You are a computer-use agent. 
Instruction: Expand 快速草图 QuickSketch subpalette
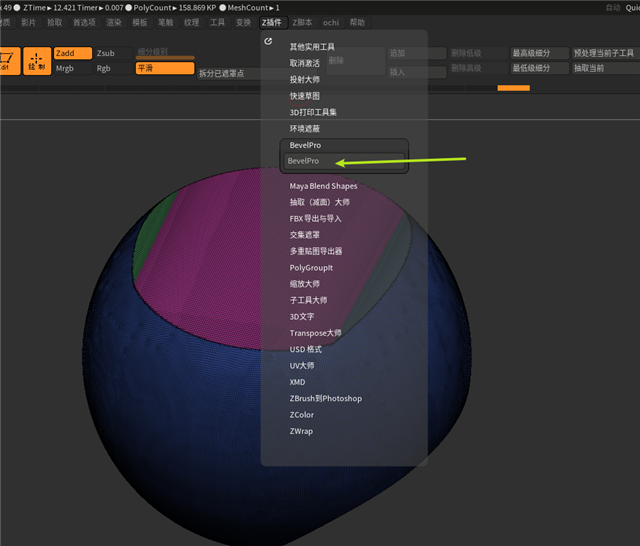[x=304, y=96]
